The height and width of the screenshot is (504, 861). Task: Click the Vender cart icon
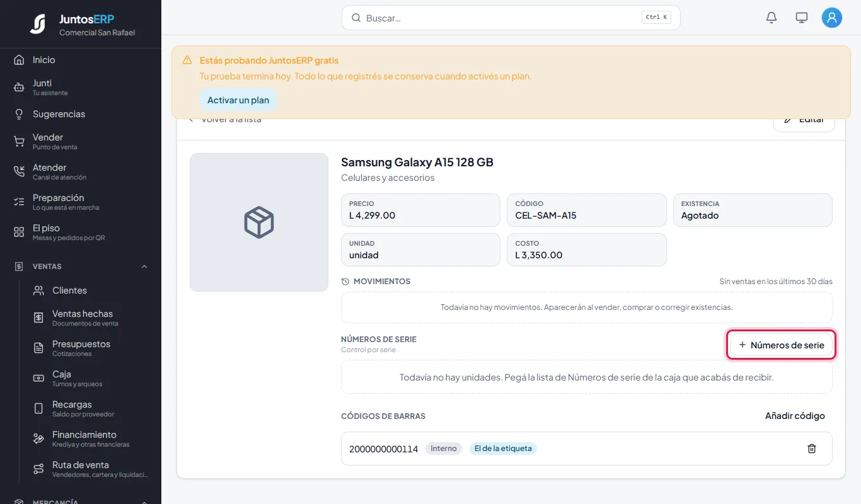point(19,142)
